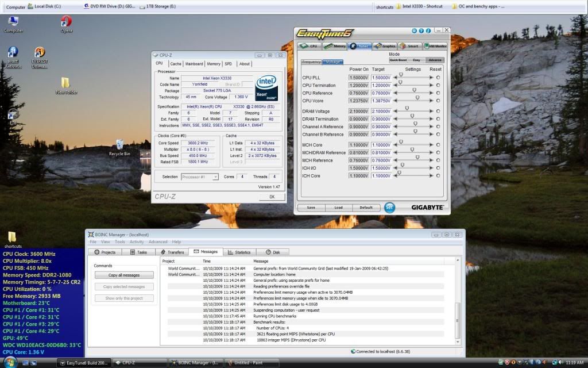588x368 pixels.
Task: Open the ET6 desktop shortcut
Action: point(13,117)
